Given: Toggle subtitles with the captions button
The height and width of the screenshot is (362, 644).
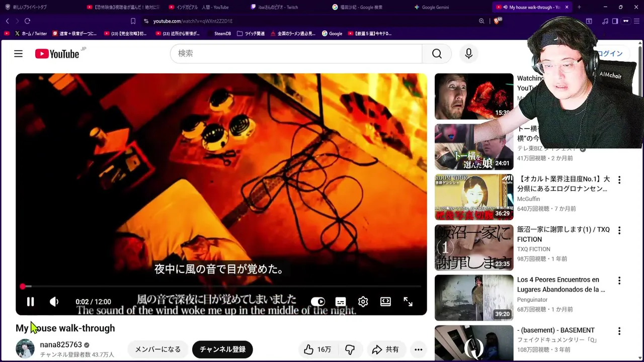Looking at the screenshot, I should point(341,302).
